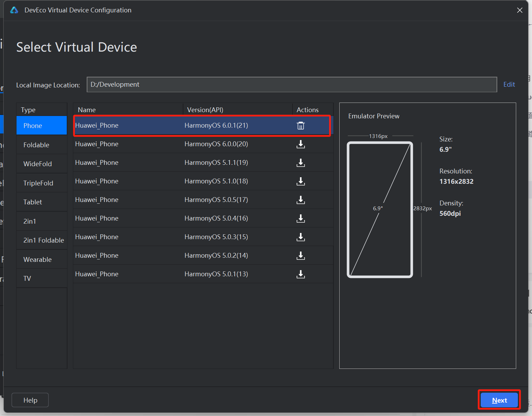Select the HarmonyOS 5.1.1(19) version row
Viewport: 532px width, 416px height.
tap(203, 163)
